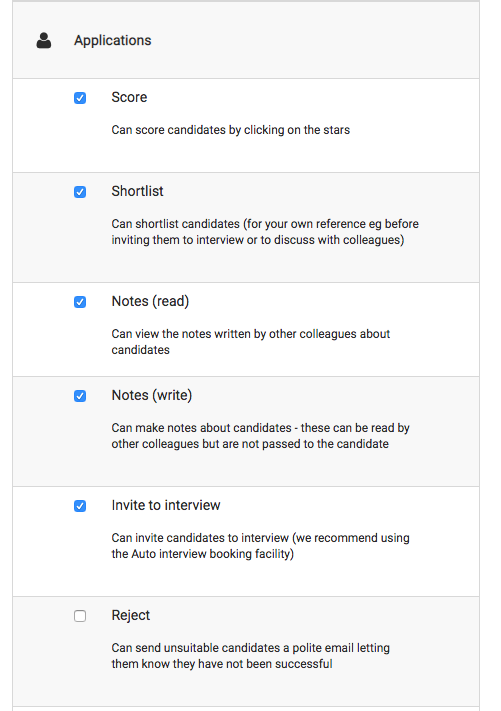Uncheck the Score checkbox
This screenshot has height=711, width=501.
[80, 98]
